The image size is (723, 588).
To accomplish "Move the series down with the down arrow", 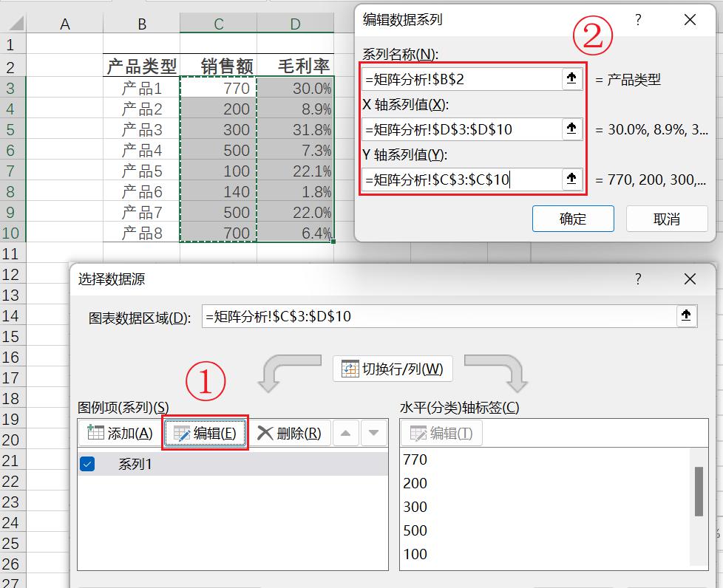I will [374, 433].
